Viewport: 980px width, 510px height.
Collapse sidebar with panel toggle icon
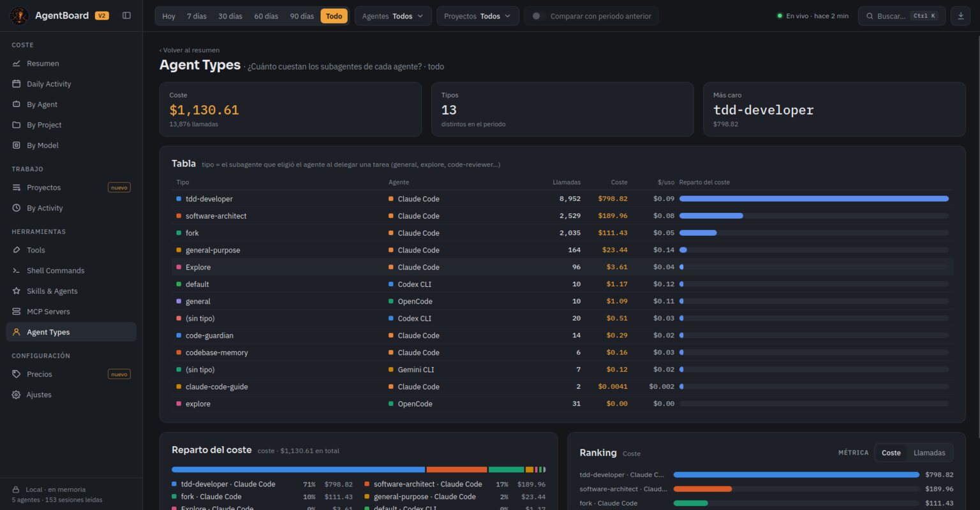(x=126, y=15)
